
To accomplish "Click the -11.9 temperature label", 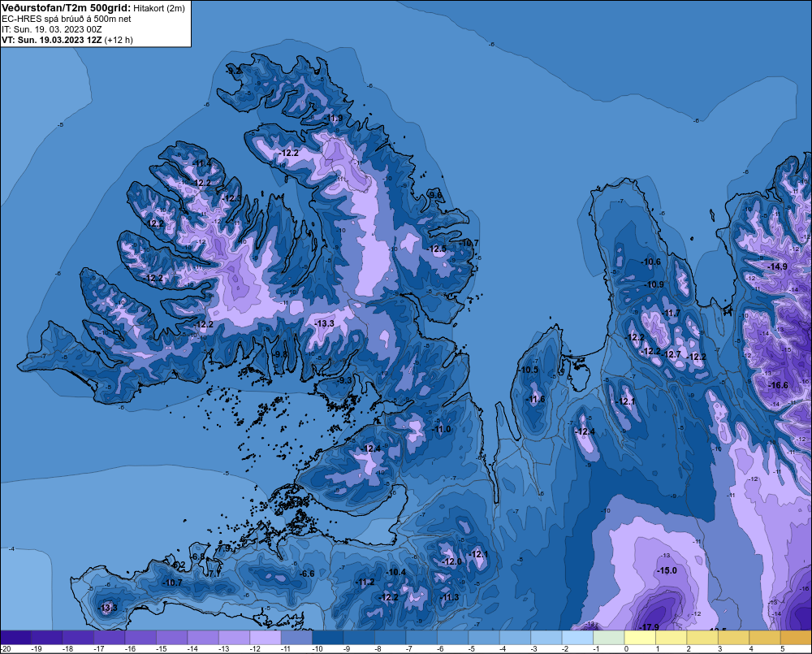I will (x=334, y=118).
